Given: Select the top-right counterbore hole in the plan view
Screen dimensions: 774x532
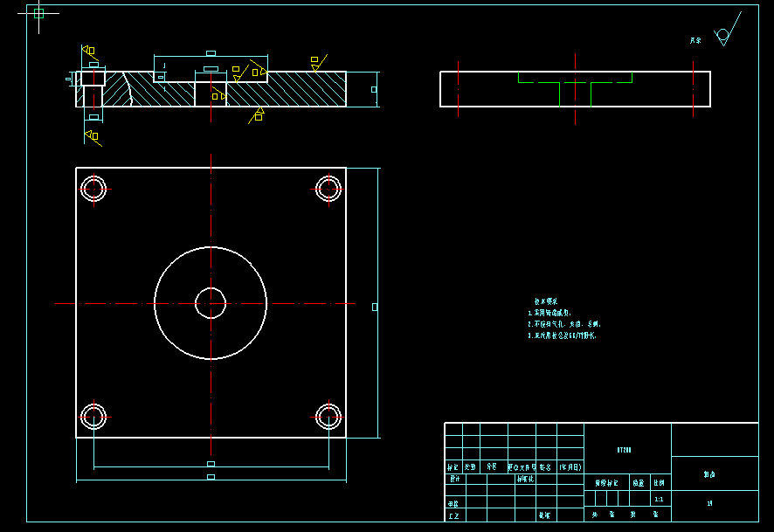Looking at the screenshot, I should [x=328, y=189].
